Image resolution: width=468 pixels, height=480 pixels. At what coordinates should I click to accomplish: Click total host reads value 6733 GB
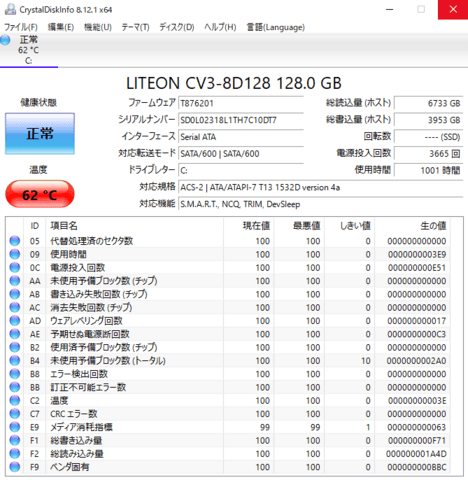coord(429,103)
